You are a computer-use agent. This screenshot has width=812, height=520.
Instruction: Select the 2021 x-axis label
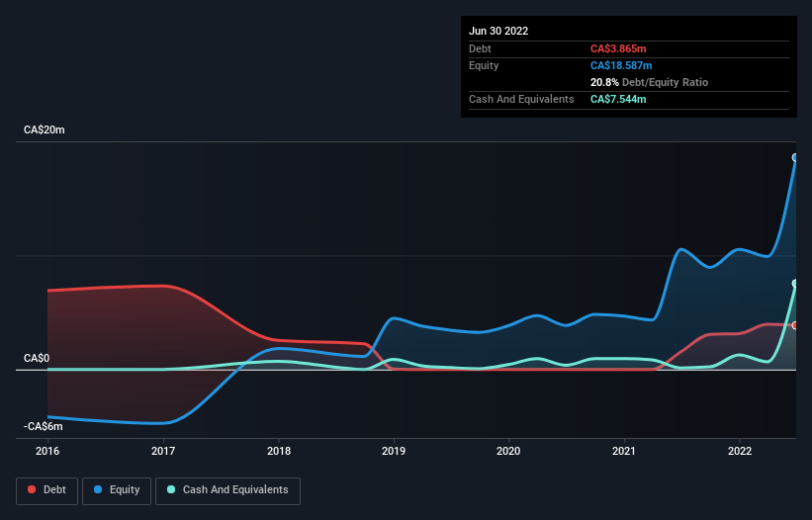tap(624, 451)
